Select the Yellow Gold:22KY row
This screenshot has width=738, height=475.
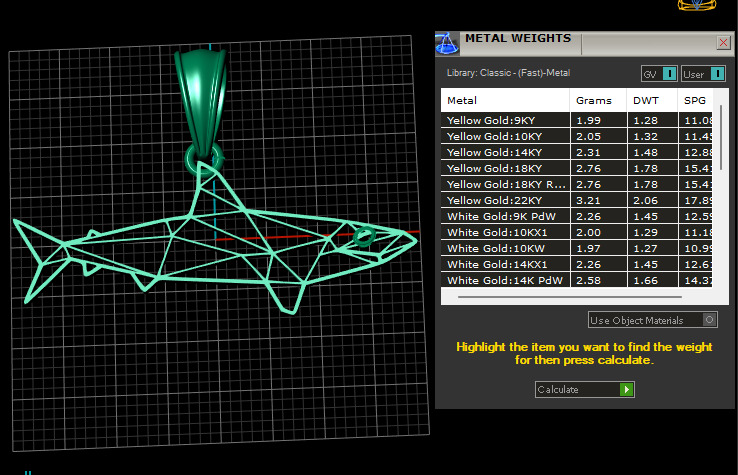pos(577,200)
